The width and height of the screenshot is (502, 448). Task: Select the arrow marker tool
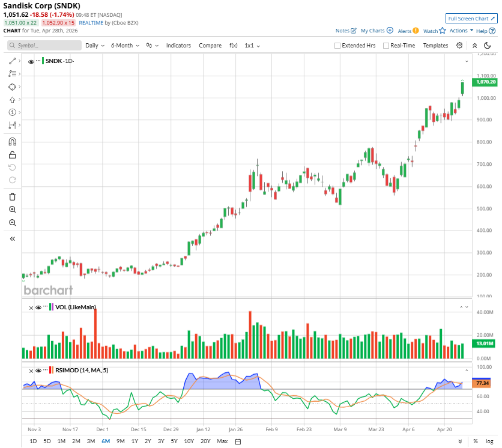[12, 100]
